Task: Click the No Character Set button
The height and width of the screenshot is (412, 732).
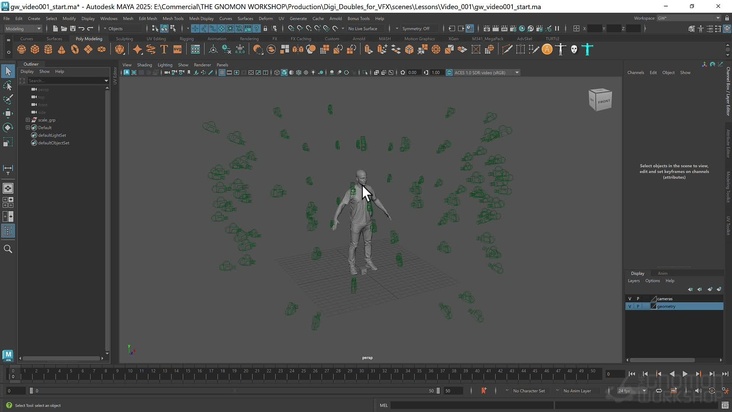Action: pyautogui.click(x=530, y=390)
